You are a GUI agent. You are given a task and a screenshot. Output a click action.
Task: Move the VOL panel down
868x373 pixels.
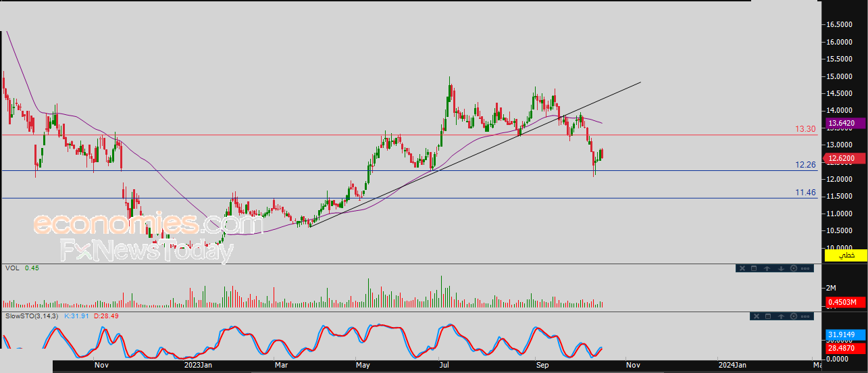point(780,268)
